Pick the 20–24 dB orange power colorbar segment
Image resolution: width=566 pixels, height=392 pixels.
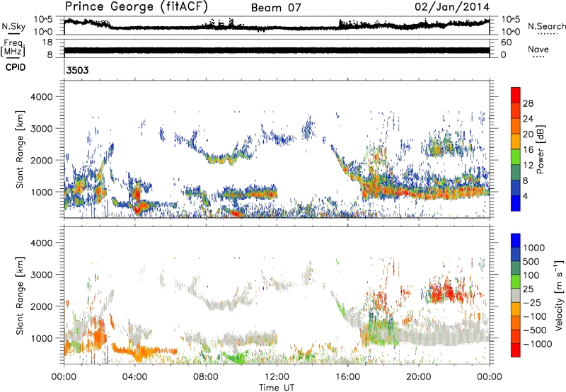pyautogui.click(x=516, y=127)
